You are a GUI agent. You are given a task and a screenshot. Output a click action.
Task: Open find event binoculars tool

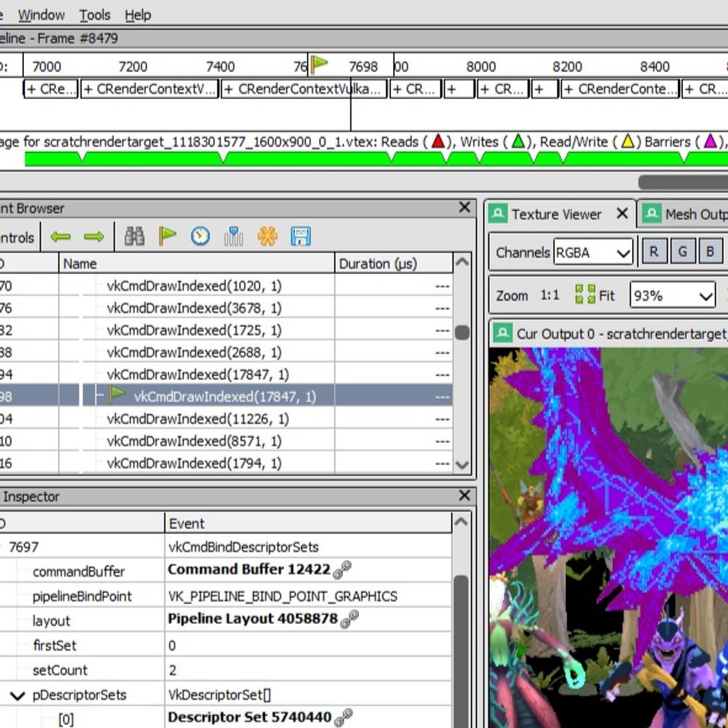click(135, 237)
